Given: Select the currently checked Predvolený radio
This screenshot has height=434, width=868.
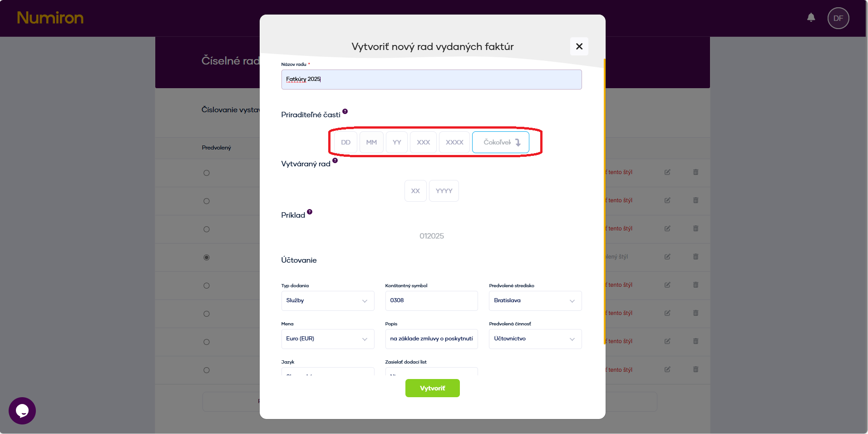Looking at the screenshot, I should point(207,257).
